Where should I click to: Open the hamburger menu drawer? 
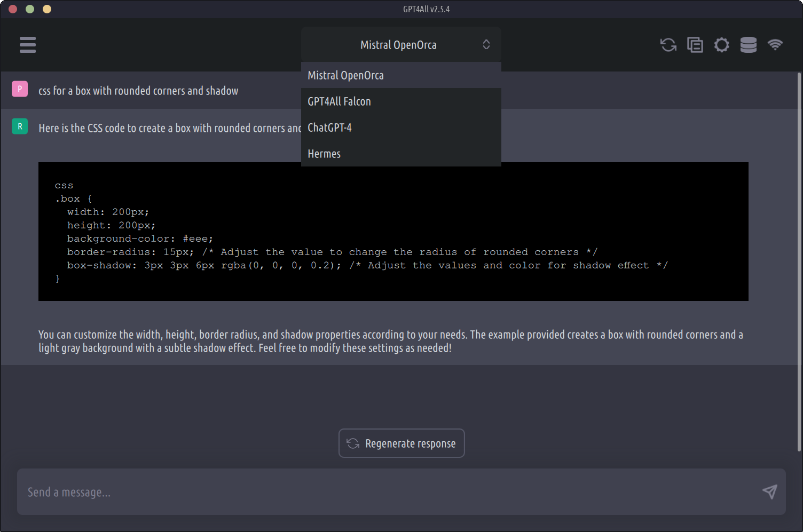pos(28,45)
